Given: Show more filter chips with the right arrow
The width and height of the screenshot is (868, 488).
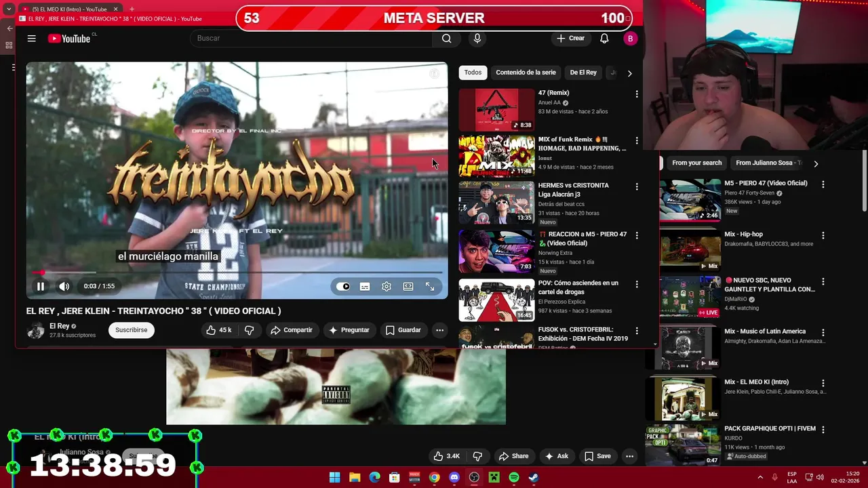Looking at the screenshot, I should coord(629,73).
